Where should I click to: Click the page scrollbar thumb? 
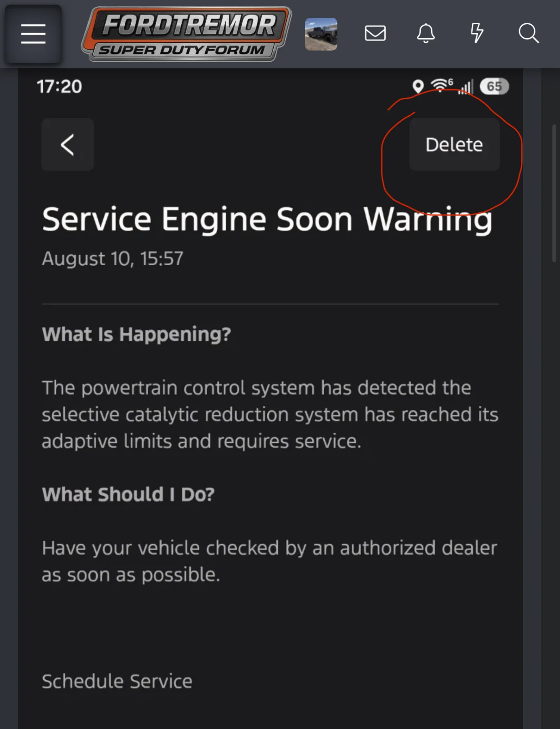tap(554, 192)
